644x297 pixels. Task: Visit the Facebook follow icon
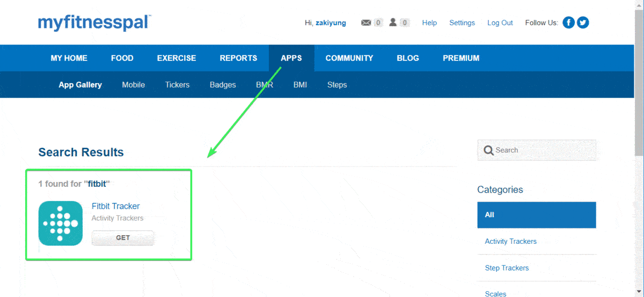click(x=568, y=23)
